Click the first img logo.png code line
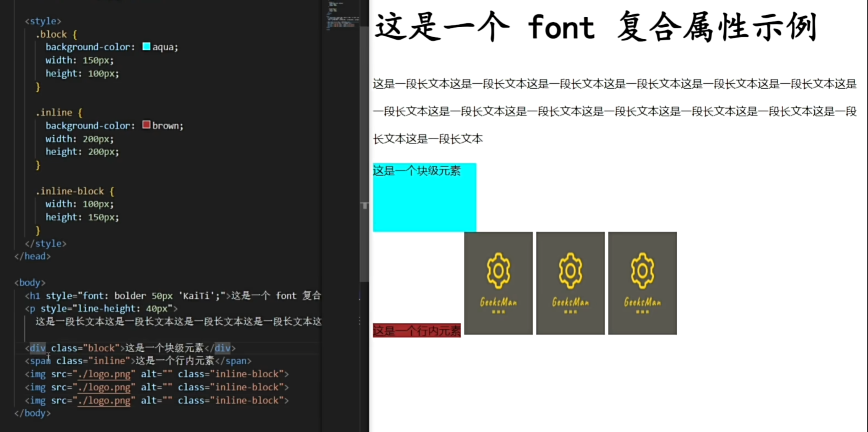868x432 pixels. (157, 374)
